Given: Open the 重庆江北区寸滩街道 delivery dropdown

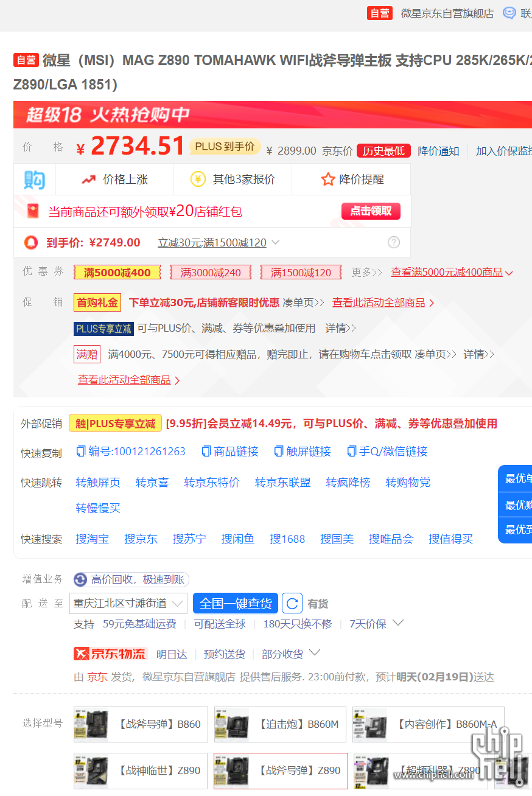Looking at the screenshot, I should coord(128,604).
